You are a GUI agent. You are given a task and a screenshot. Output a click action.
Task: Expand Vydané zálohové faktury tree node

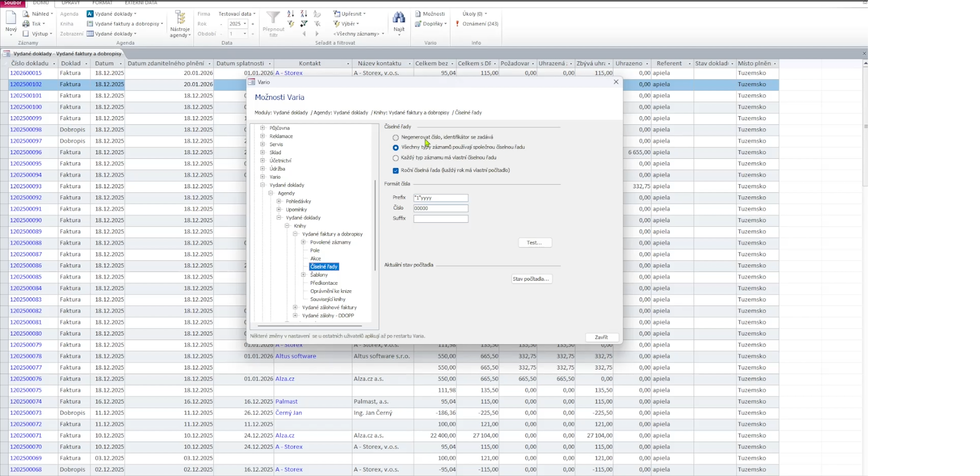295,307
